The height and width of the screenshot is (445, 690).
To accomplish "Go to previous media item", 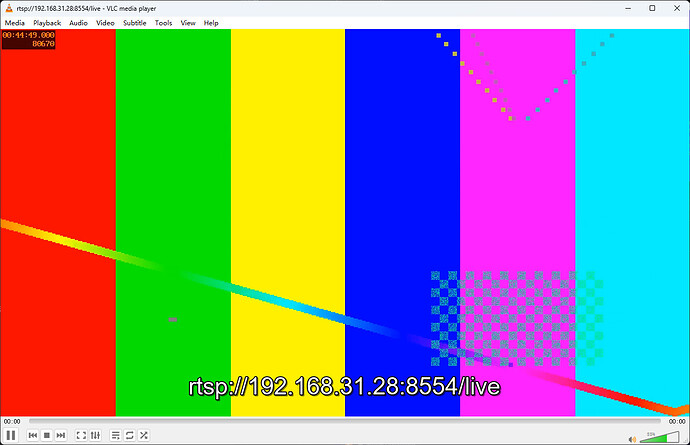I will click(x=33, y=435).
